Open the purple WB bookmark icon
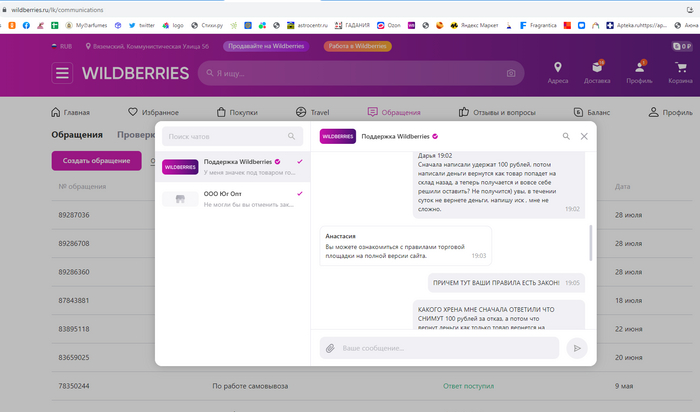Image resolution: width=700 pixels, height=412 pixels. (411, 25)
